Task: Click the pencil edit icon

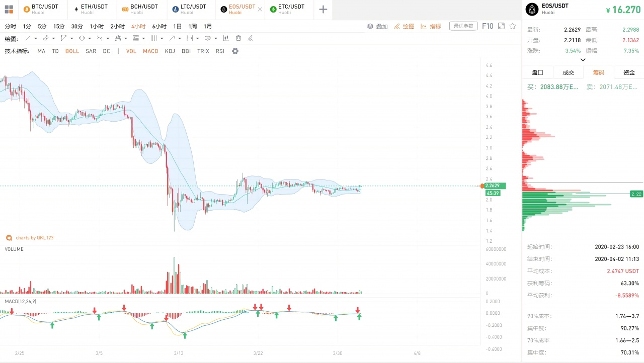Action: click(x=250, y=38)
